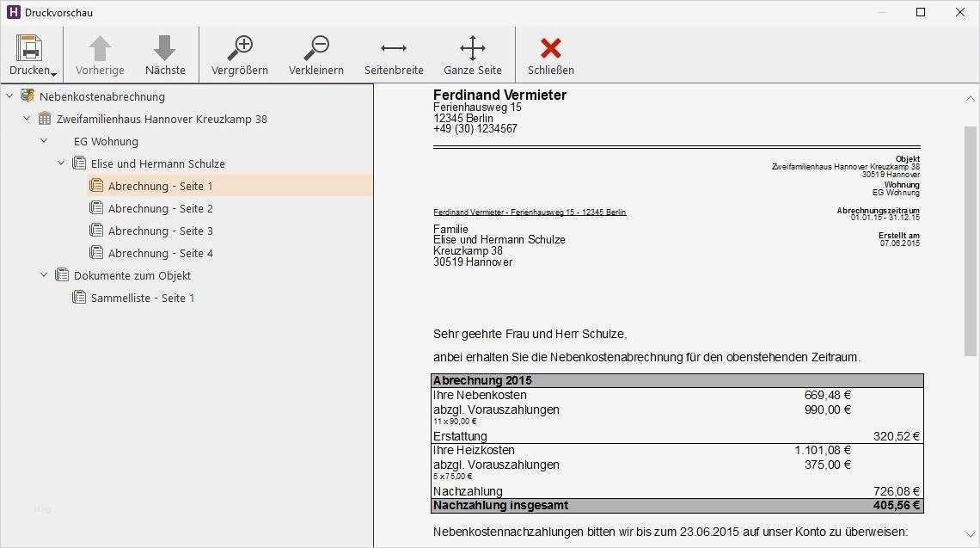Screen dimensions: 980x548
Task: Collapse the Zweifamilienhaus Hannover Kreuzkamp 38 node
Action: 26,119
